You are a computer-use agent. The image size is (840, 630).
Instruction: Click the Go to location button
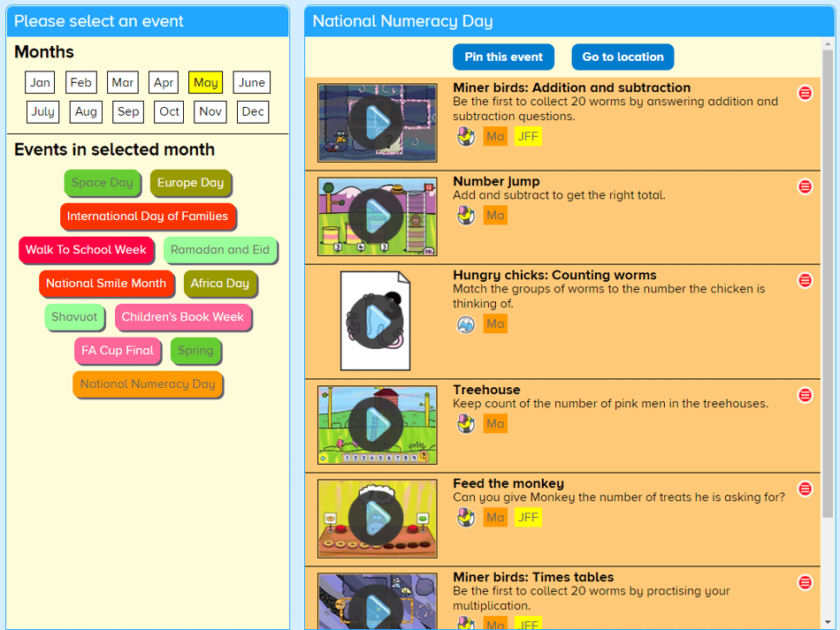click(x=622, y=57)
